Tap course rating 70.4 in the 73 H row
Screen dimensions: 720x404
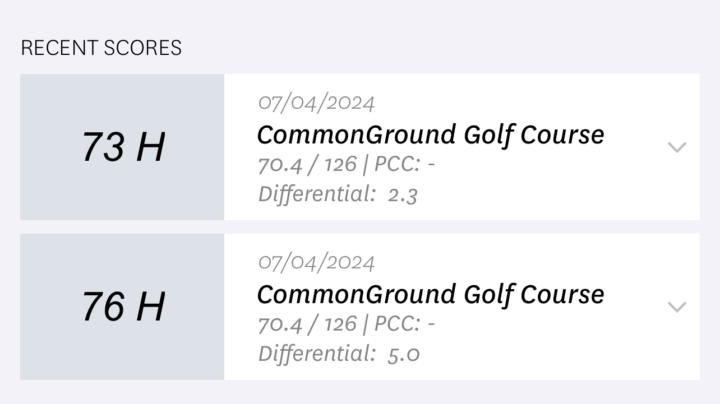pyautogui.click(x=282, y=164)
